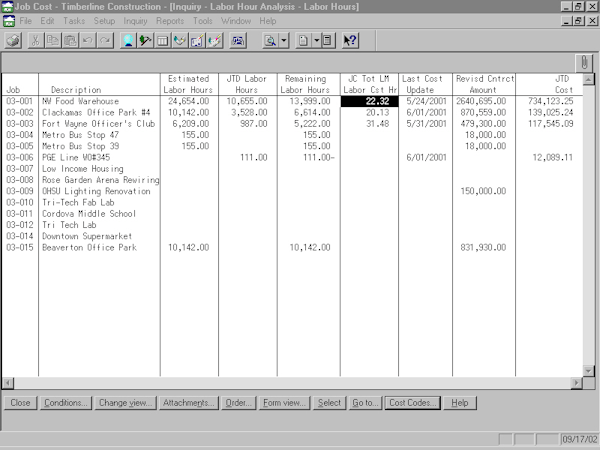Viewport: 600px width, 450px height.
Task: Select the Fort Wayne Officer's Club description
Action: tap(98, 124)
